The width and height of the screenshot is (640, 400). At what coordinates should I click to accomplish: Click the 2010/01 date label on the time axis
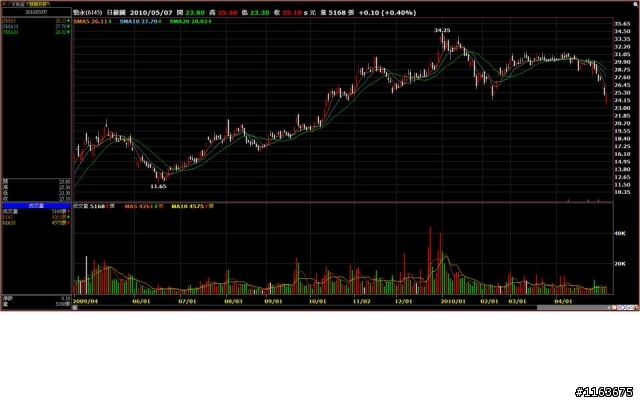[x=453, y=302]
